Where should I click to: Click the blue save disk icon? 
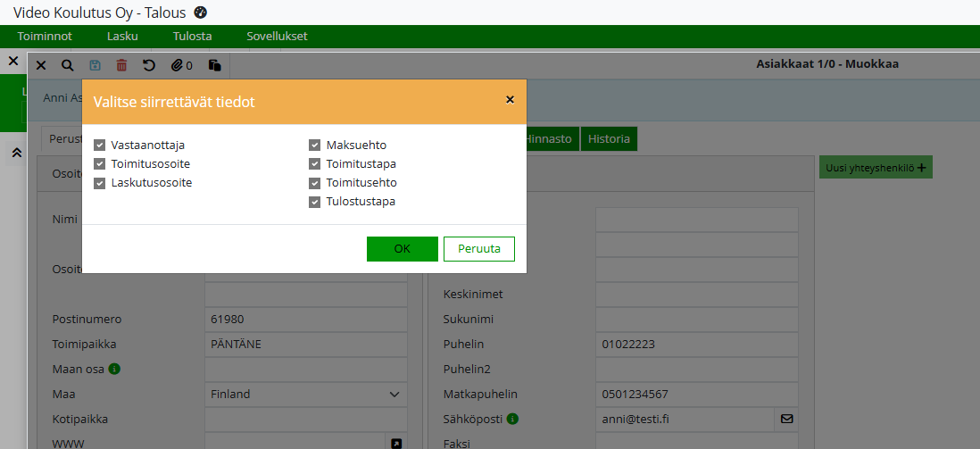pos(95,65)
